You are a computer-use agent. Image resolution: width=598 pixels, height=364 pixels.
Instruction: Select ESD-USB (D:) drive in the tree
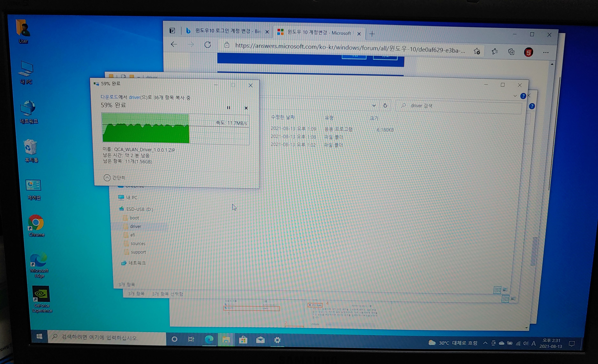(136, 209)
